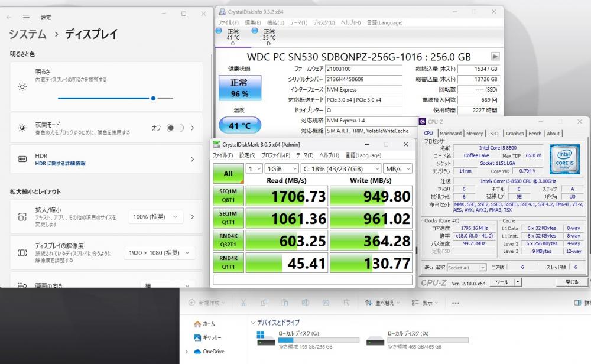Click the 41 °C temperature button
Image resolution: width=591 pixels, height=364 pixels.
pyautogui.click(x=240, y=125)
